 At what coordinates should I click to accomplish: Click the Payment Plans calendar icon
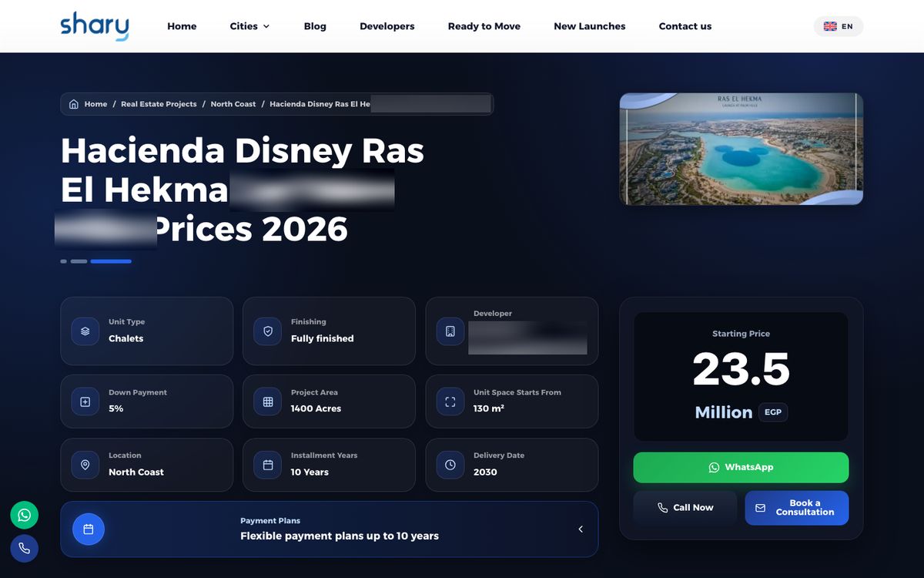coord(89,529)
